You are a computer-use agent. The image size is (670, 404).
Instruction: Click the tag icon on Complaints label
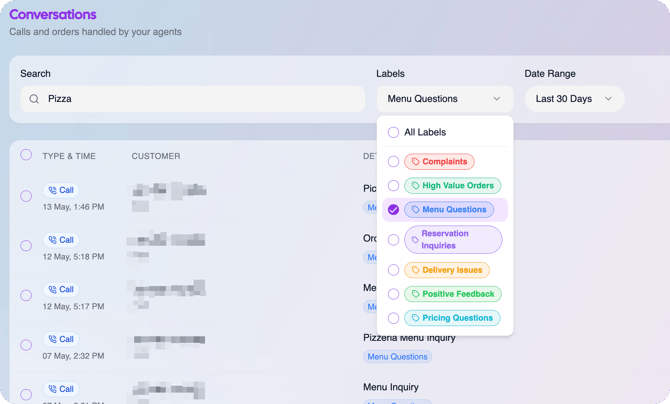(x=415, y=162)
